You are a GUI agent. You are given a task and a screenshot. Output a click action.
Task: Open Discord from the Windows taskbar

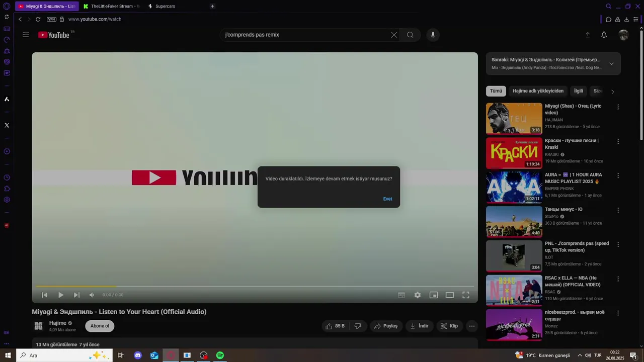pos(138,355)
